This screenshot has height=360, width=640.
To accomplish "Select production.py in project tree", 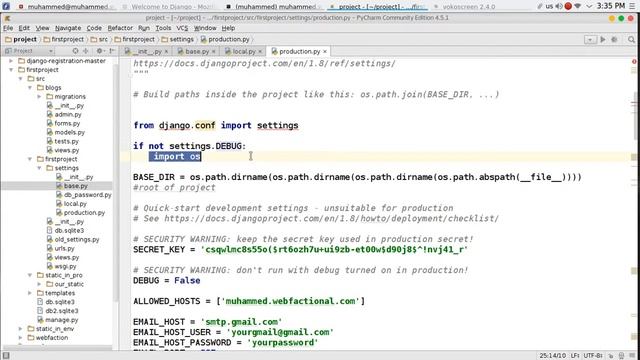I will 80,213.
